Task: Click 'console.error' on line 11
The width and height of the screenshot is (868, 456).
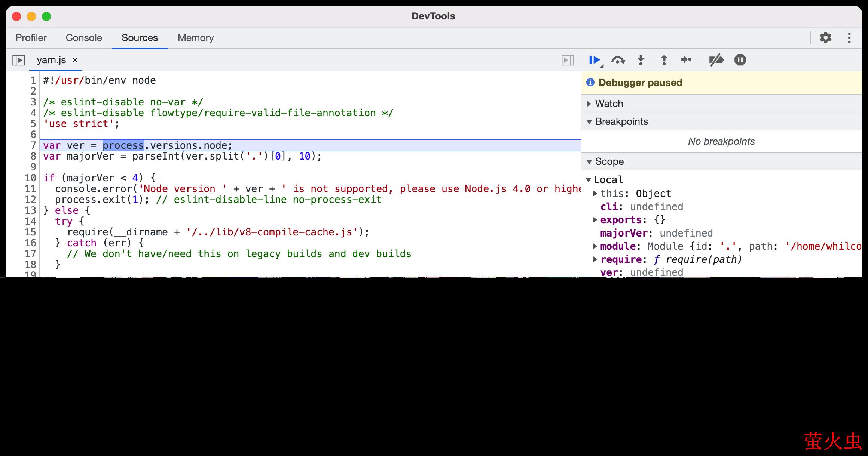Action: pos(94,189)
